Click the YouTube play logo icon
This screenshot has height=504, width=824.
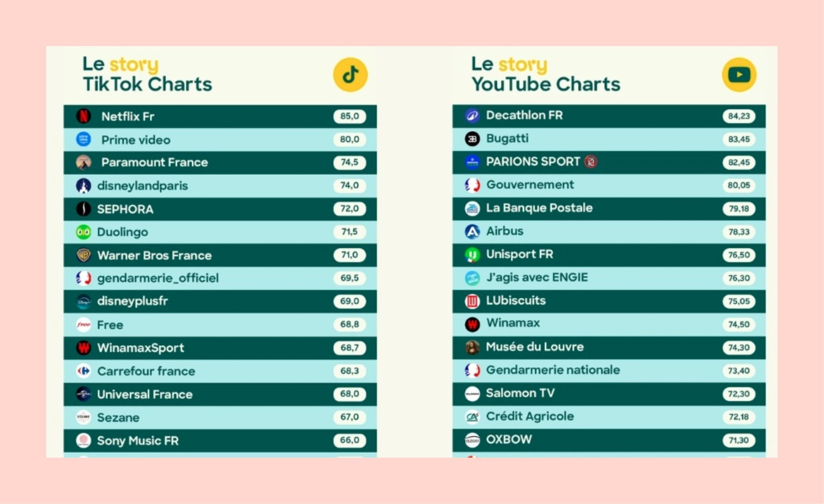coord(739,75)
